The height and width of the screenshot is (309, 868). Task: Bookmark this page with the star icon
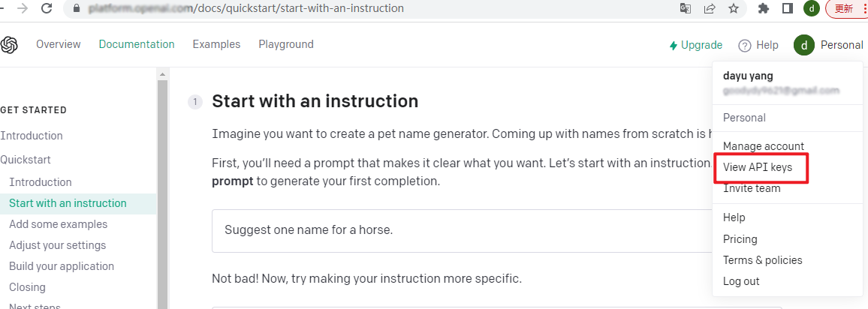(734, 8)
